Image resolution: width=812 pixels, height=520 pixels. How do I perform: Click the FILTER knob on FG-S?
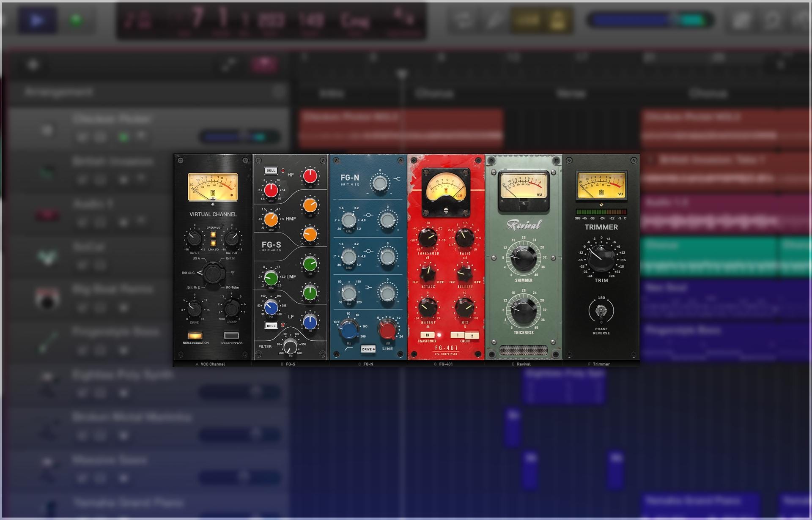click(x=290, y=346)
